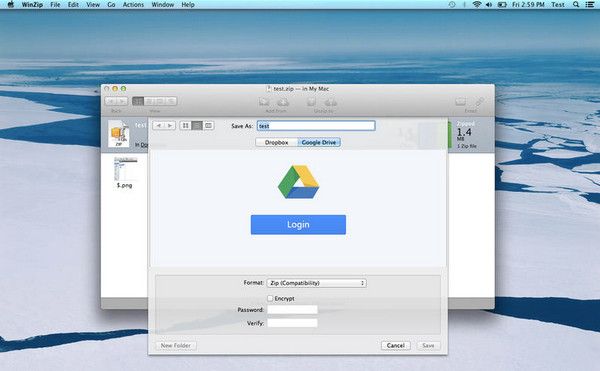Image resolution: width=600 pixels, height=371 pixels.
Task: Switch save dialog to cover flow view
Action: (x=209, y=125)
